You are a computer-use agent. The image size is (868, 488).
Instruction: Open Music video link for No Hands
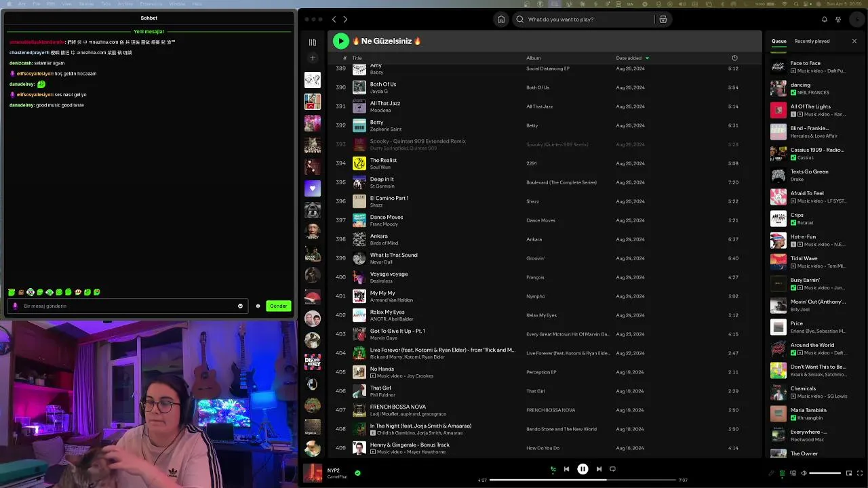390,376
